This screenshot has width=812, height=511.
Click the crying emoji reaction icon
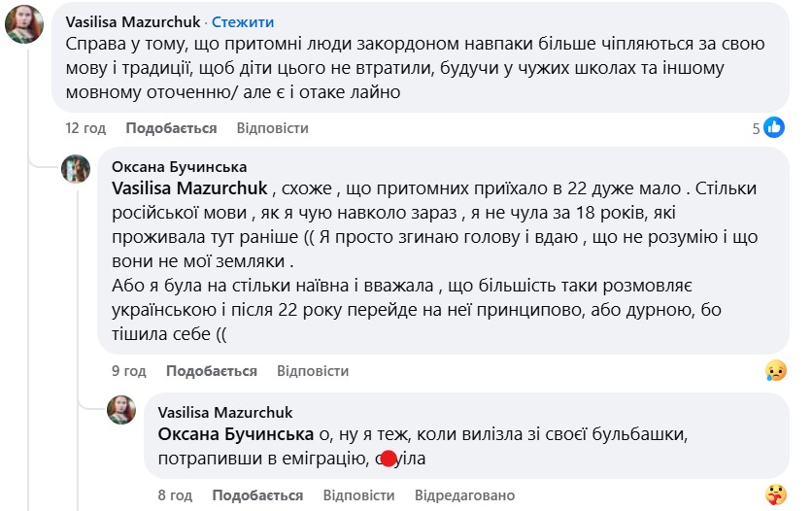pos(775,370)
